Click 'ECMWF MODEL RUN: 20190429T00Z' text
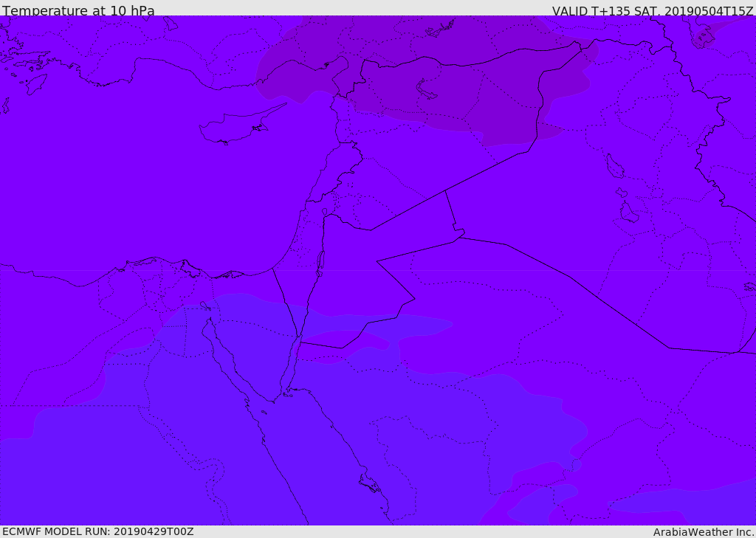 [x=98, y=531]
